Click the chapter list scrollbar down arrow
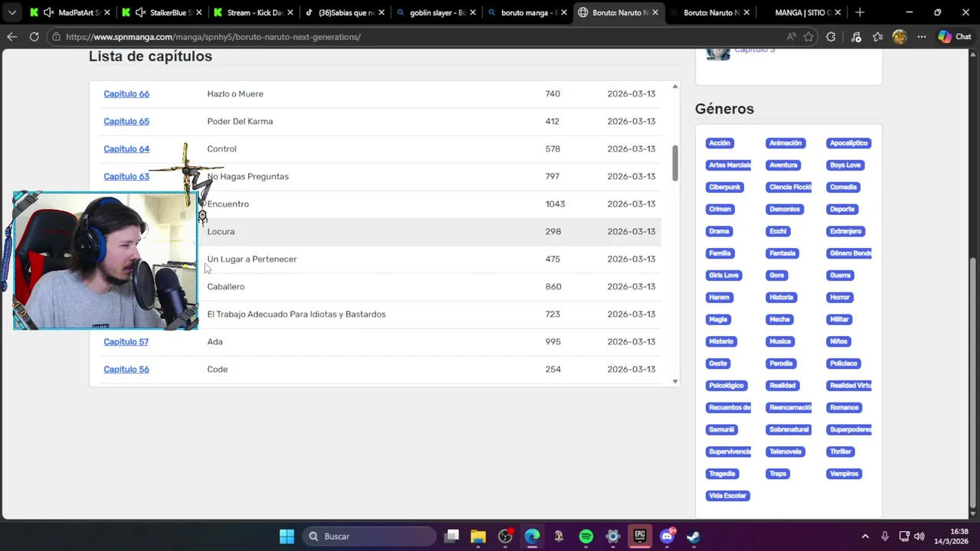Image resolution: width=980 pixels, height=551 pixels. (675, 381)
